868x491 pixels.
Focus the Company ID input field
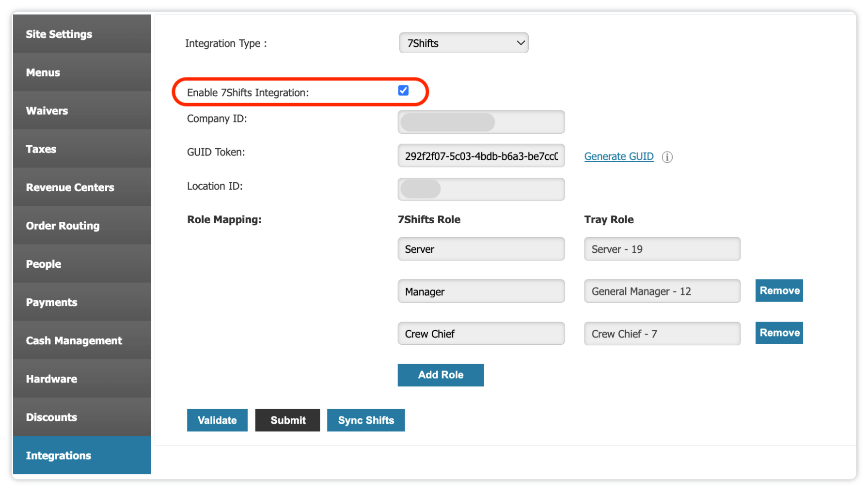pyautogui.click(x=481, y=122)
